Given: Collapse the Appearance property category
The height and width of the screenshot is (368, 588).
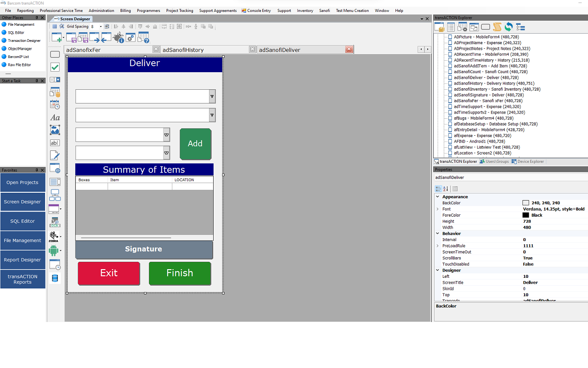Looking at the screenshot, I should 438,197.
